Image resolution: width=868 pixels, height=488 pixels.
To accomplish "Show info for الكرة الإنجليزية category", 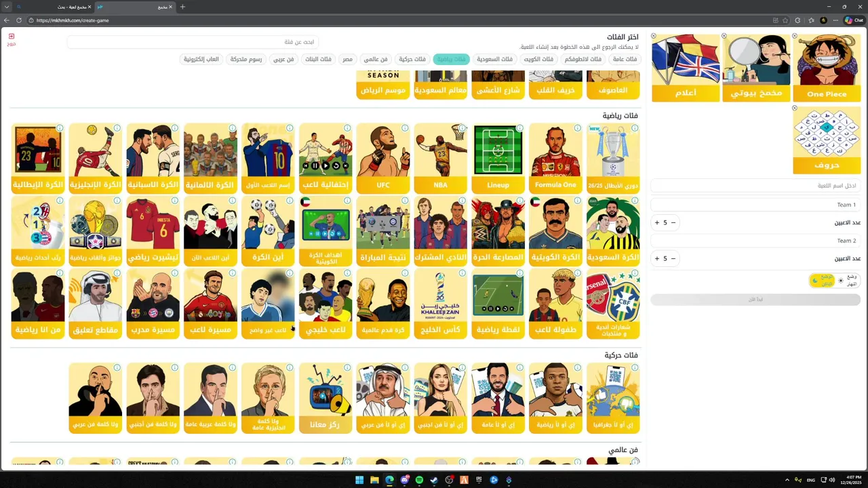I will (x=117, y=128).
